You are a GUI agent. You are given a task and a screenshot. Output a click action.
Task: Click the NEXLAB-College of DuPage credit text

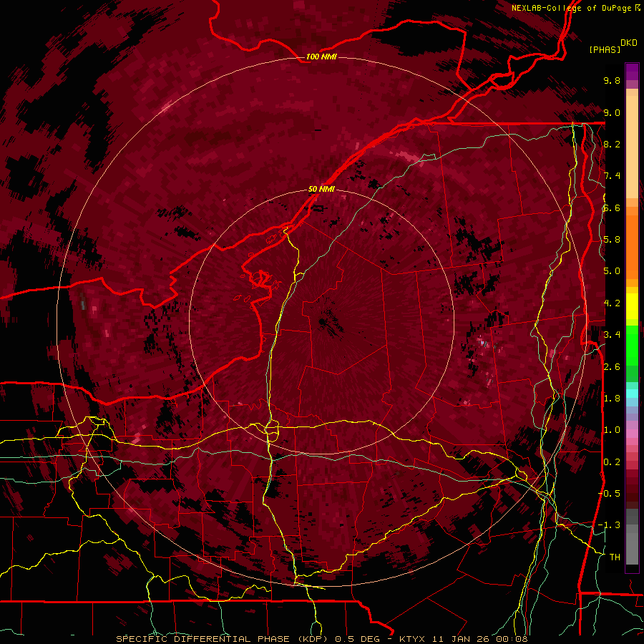571,8
